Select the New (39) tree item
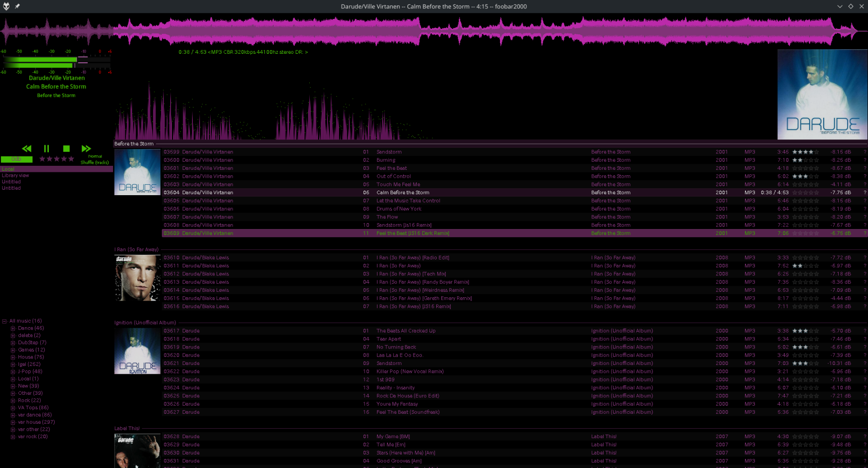The height and width of the screenshot is (468, 868). (28, 386)
